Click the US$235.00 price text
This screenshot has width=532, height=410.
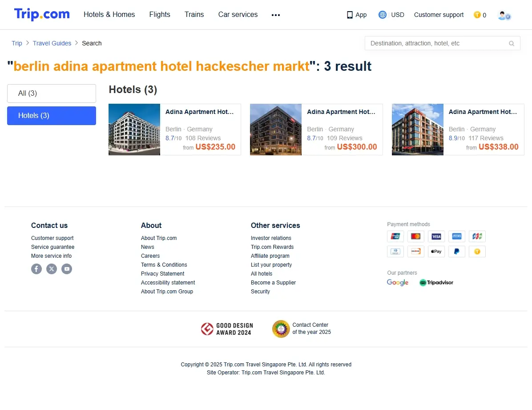[215, 147]
